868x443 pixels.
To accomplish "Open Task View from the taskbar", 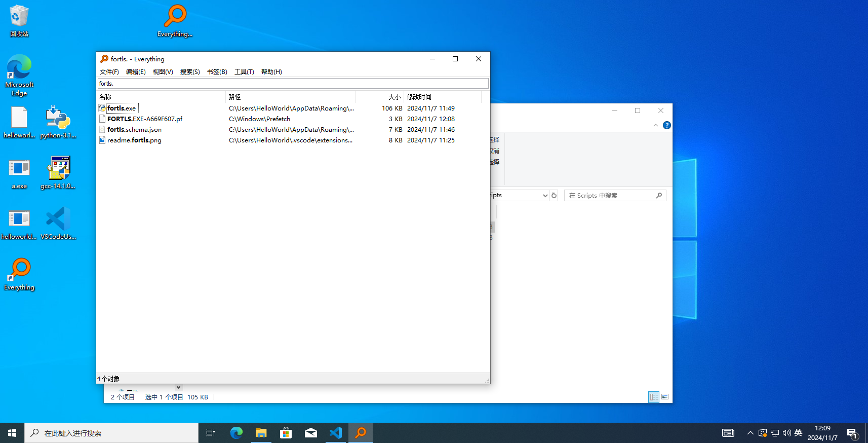I will click(211, 433).
